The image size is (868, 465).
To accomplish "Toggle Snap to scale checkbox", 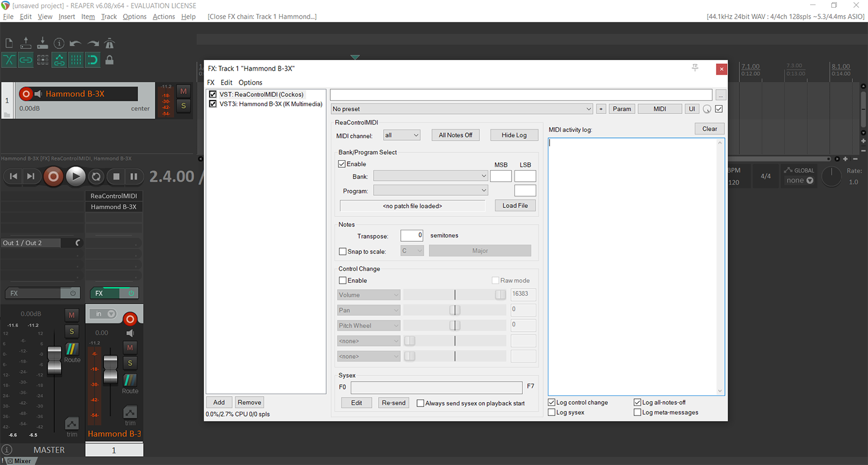I will coord(342,251).
